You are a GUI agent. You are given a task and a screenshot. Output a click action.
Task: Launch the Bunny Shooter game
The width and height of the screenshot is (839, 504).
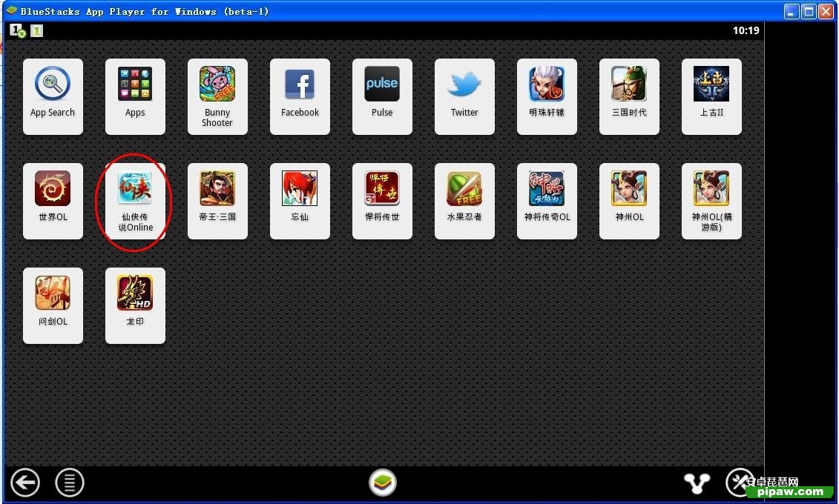coord(217,96)
